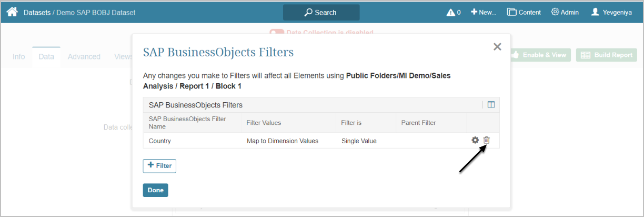644x217 pixels.
Task: Open Country filter settings gear icon
Action: pos(475,140)
